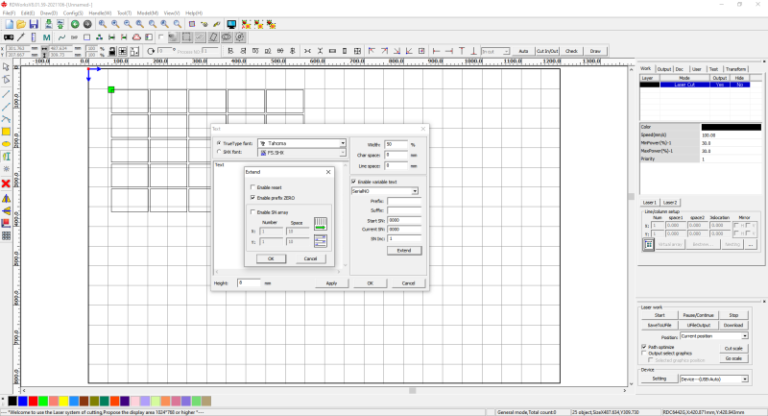Open the Tahoma font dropdown
Image resolution: width=768 pixels, height=416 pixels.
(342, 143)
